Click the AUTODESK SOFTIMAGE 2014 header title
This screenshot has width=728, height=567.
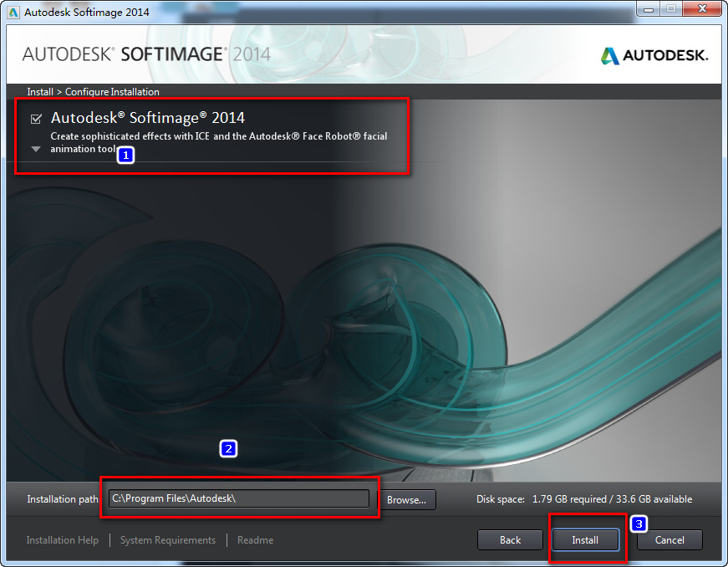(146, 54)
